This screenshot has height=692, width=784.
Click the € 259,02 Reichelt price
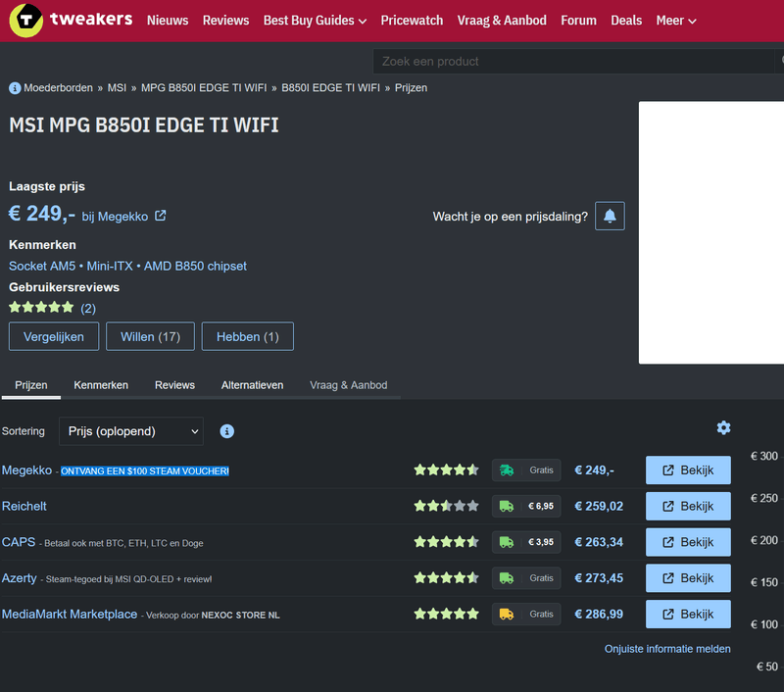[x=599, y=506]
